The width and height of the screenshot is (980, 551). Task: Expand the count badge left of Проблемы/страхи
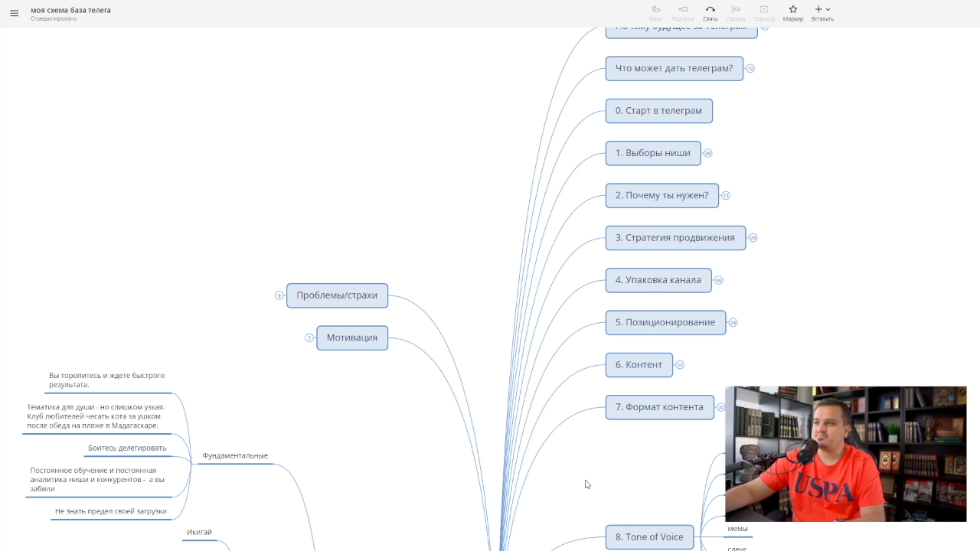pyautogui.click(x=279, y=295)
